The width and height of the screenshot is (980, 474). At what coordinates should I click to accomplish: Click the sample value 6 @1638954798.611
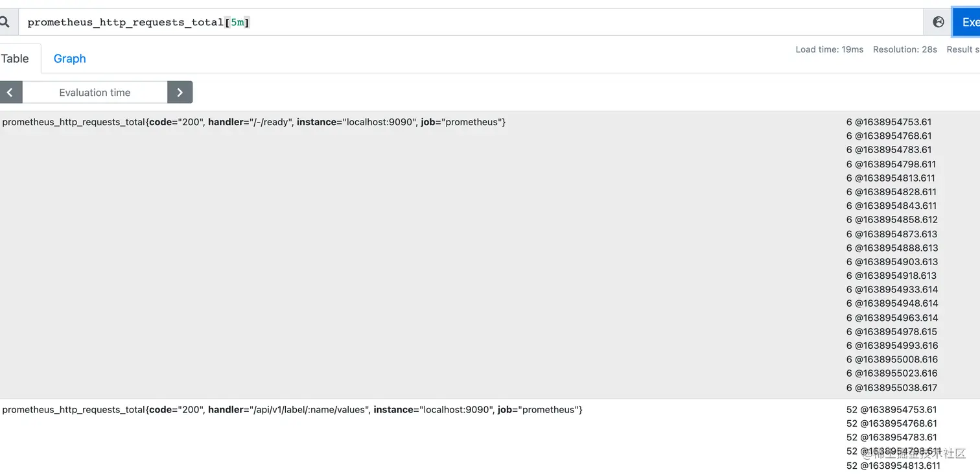pos(891,164)
